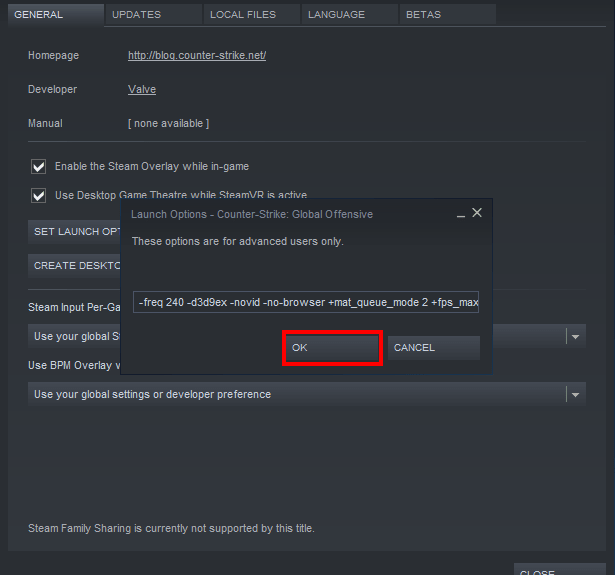This screenshot has width=615, height=575.
Task: Open the BETAS tab
Action: click(x=448, y=15)
